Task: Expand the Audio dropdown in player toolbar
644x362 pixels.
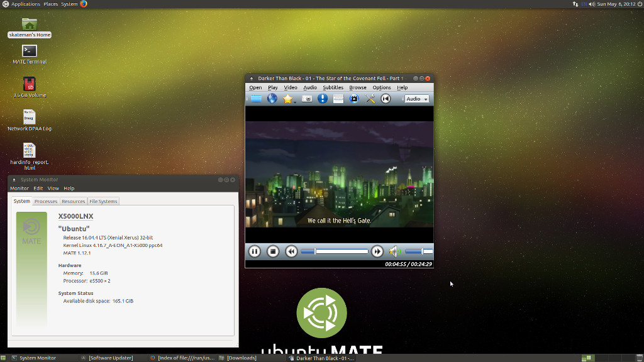Action: 416,99
